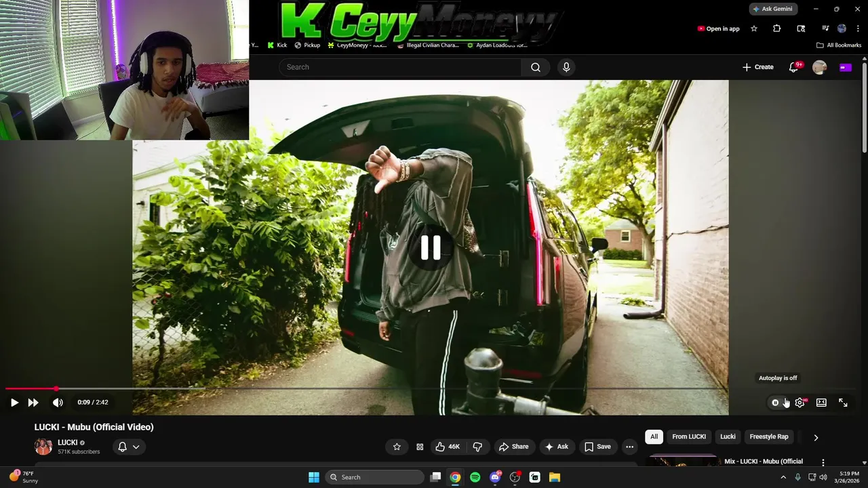Viewport: 868px width, 488px height.
Task: Search with your voice microphone
Action: point(566,67)
